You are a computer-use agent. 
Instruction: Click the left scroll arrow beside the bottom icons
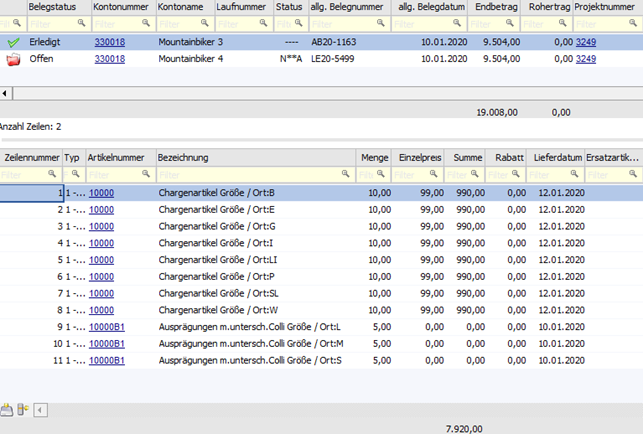[39, 409]
